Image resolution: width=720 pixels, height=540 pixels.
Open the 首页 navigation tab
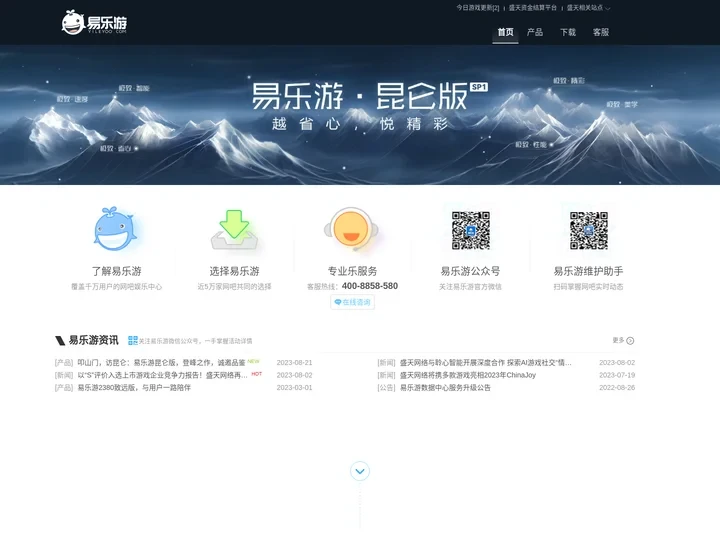click(505, 32)
